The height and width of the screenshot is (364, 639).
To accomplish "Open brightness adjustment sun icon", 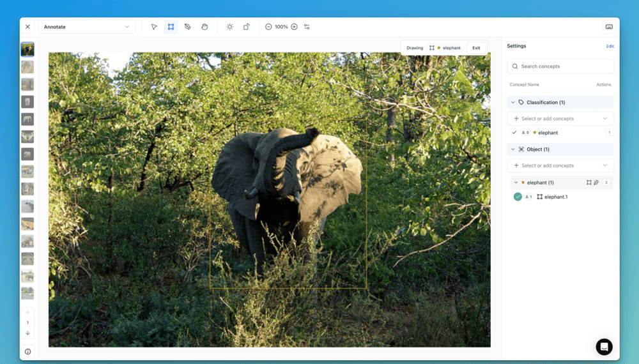I will 229,27.
